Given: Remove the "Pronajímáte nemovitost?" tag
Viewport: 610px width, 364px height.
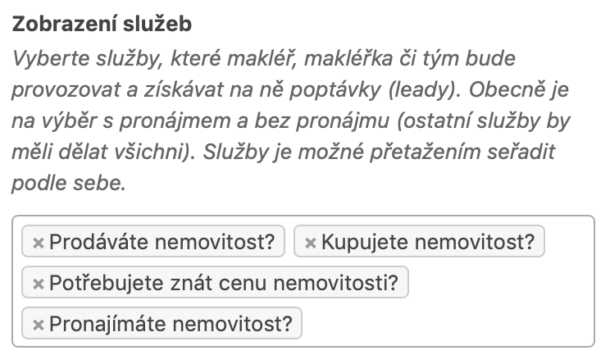Looking at the screenshot, I should coord(38,325).
